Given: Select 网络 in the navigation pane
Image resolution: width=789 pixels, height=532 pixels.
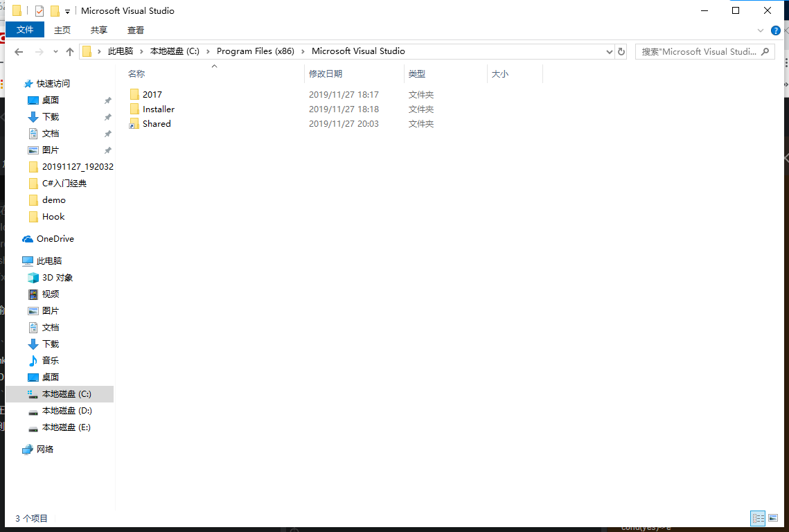Looking at the screenshot, I should (45, 449).
